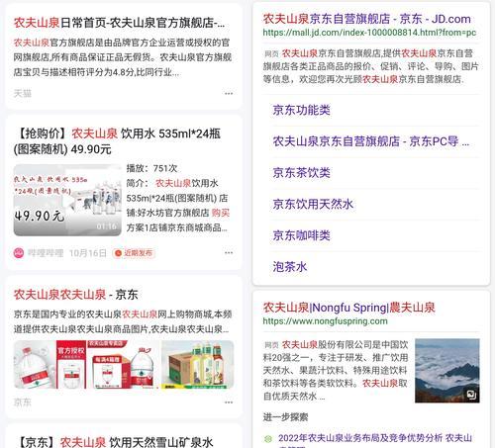The image size is (495, 448).
Task: Open the 京东茶饮类 sublink
Action: (301, 172)
